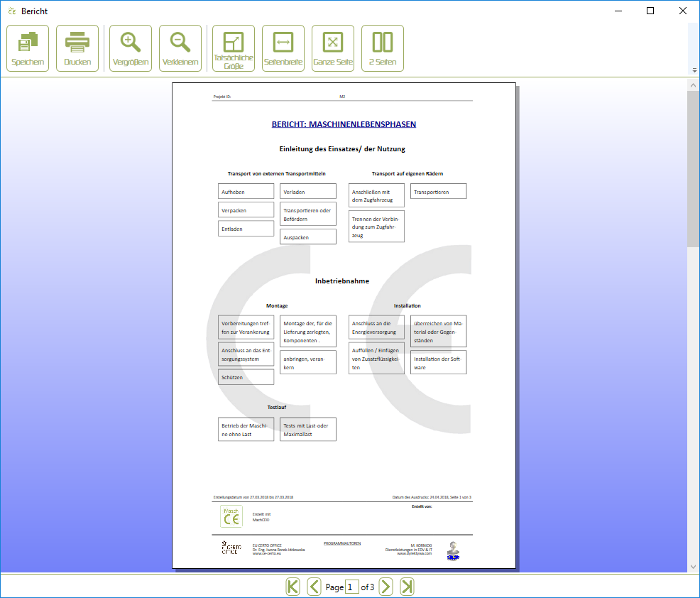This screenshot has height=598, width=700.
Task: Show the Ganze Seite view
Action: 333,48
